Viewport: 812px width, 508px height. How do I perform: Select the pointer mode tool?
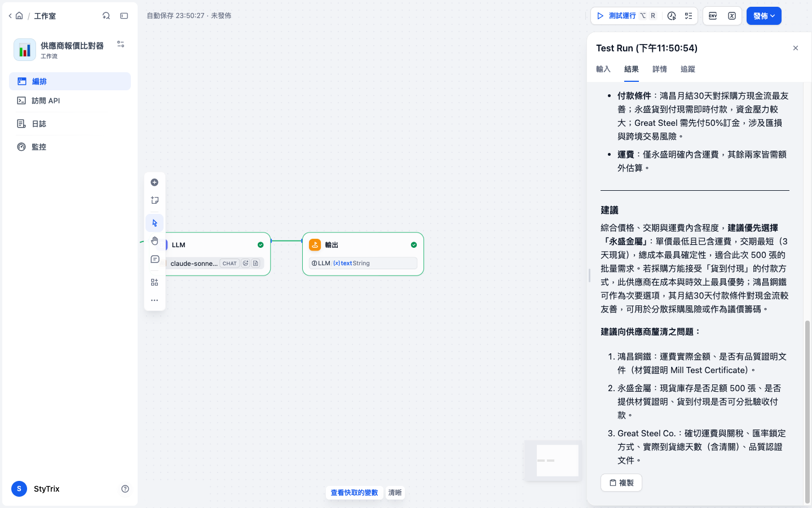(155, 223)
